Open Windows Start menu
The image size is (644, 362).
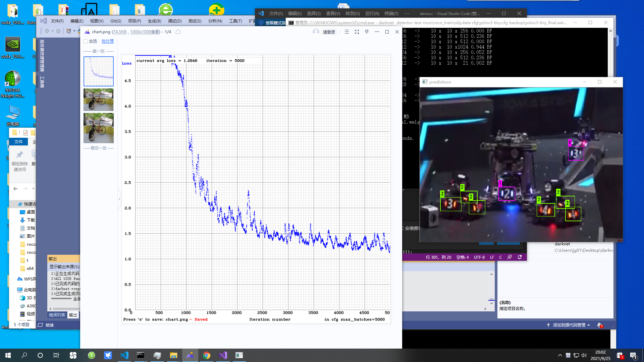pos(8,355)
